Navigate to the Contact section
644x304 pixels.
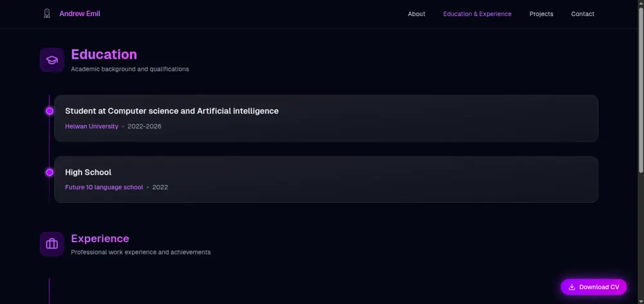(582, 14)
